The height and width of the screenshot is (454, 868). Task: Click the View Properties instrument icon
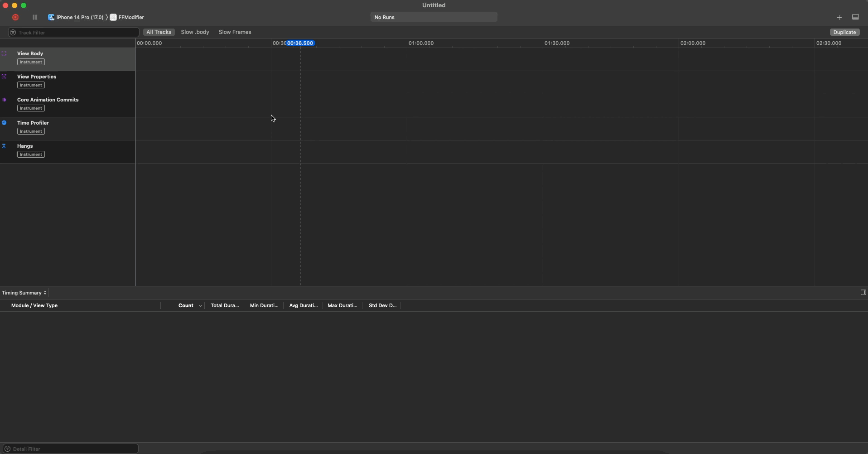(4, 77)
